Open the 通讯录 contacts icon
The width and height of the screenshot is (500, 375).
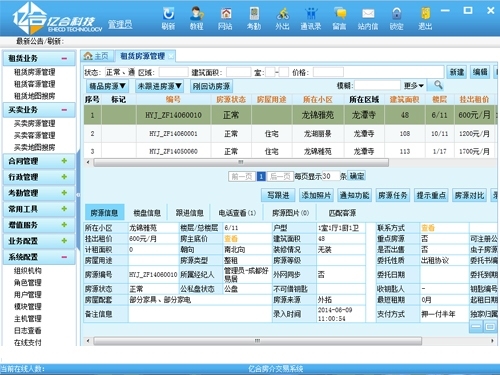coord(311,14)
